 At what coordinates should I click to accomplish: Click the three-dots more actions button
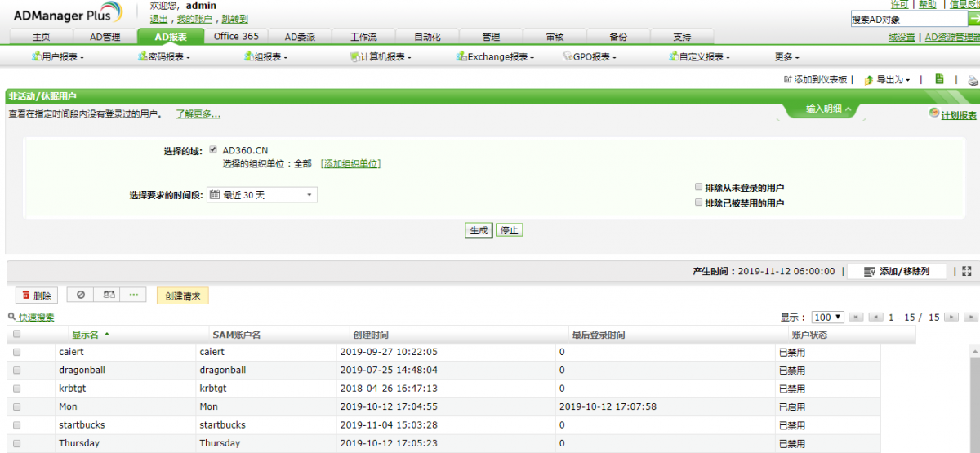tap(133, 295)
